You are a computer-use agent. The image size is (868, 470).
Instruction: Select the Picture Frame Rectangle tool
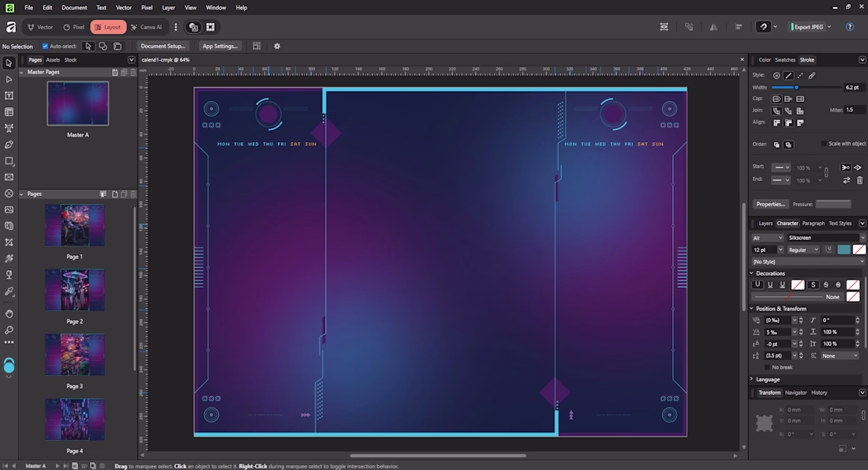[9, 178]
